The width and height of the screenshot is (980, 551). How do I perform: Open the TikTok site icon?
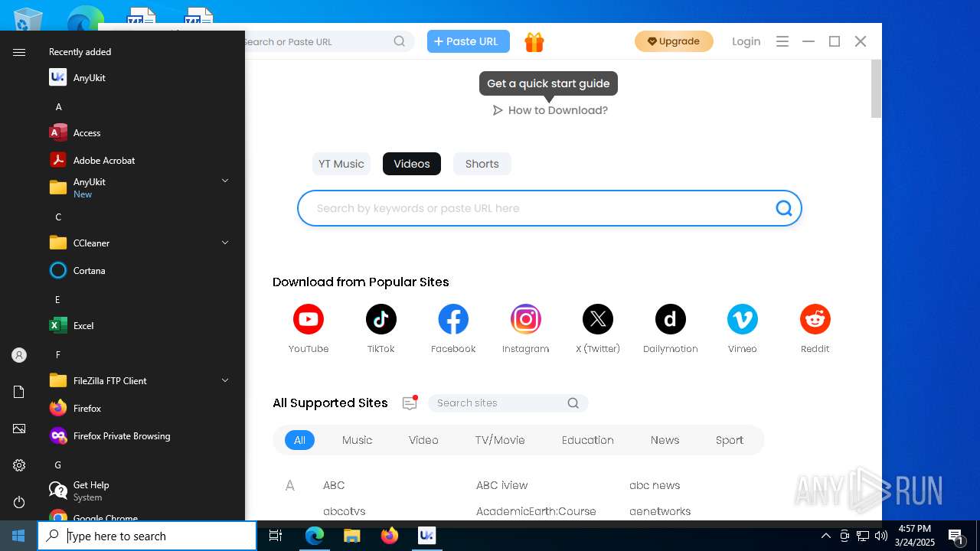[x=381, y=319]
